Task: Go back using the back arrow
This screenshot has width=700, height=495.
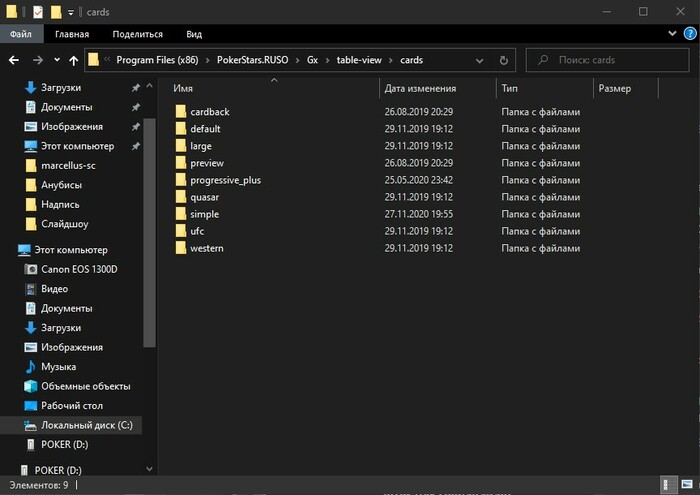Action: pyautogui.click(x=14, y=60)
